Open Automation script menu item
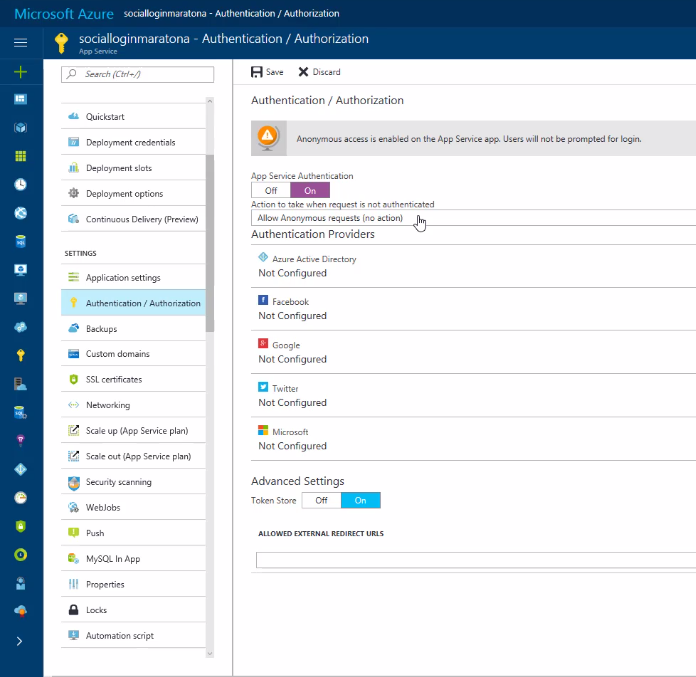This screenshot has height=677, width=696. [x=133, y=635]
